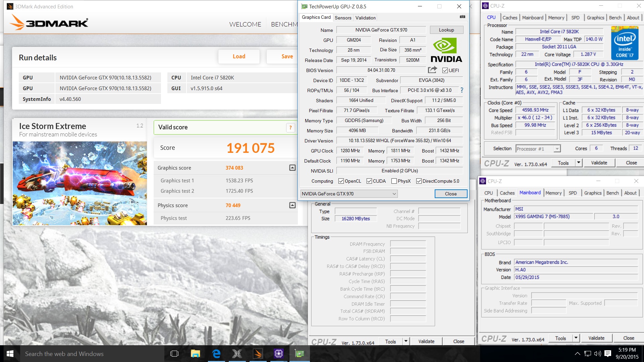The width and height of the screenshot is (644, 362).
Task: Click the GPU-Z taskbar icon
Action: pyautogui.click(x=299, y=354)
